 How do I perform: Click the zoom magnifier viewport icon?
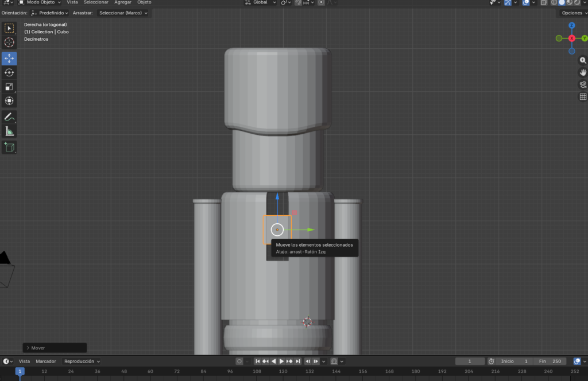(x=583, y=60)
